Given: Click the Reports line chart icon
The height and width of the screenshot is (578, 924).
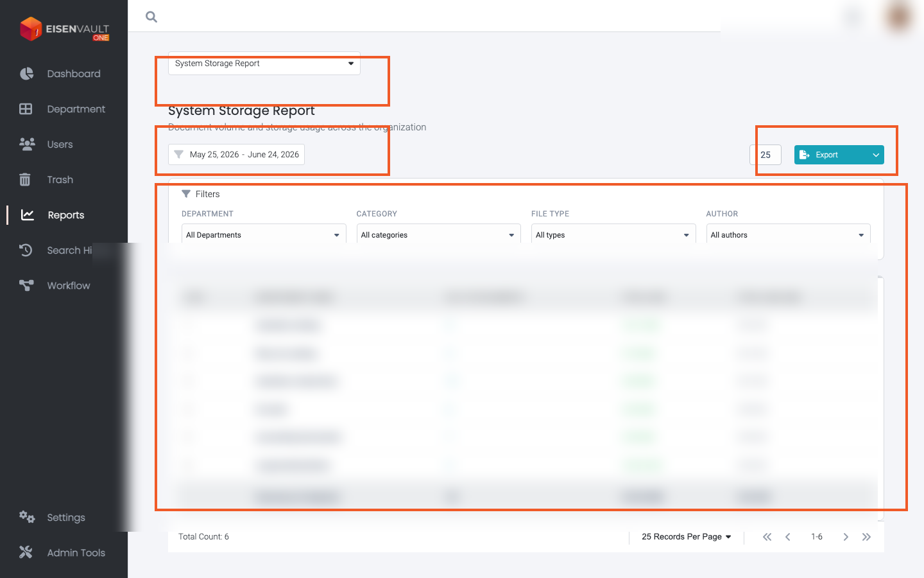Looking at the screenshot, I should pyautogui.click(x=27, y=215).
